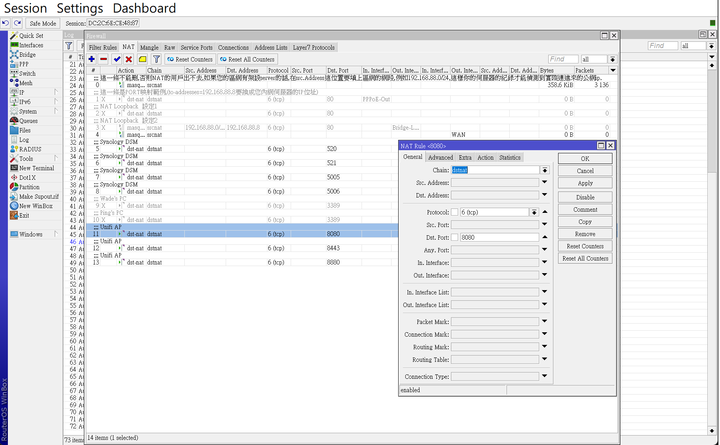This screenshot has width=720, height=445.
Task: Switch to Filter Rules tab
Action: (103, 47)
